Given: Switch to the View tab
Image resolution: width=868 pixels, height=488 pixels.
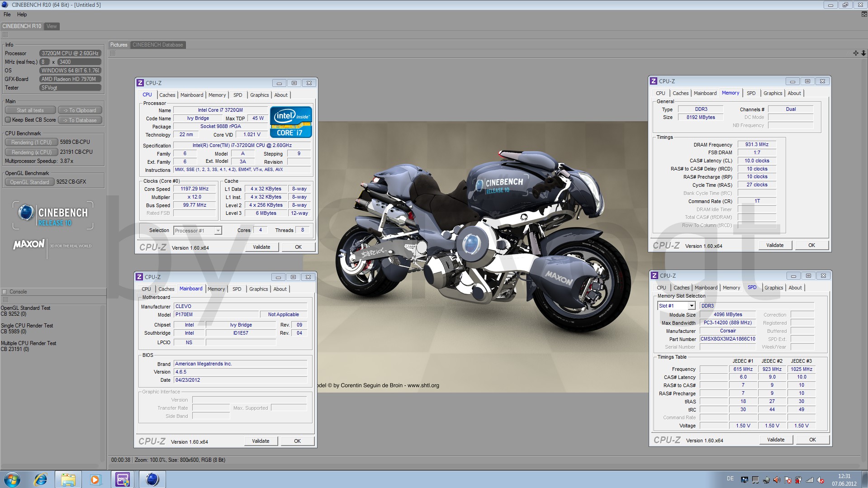Looking at the screenshot, I should point(52,26).
